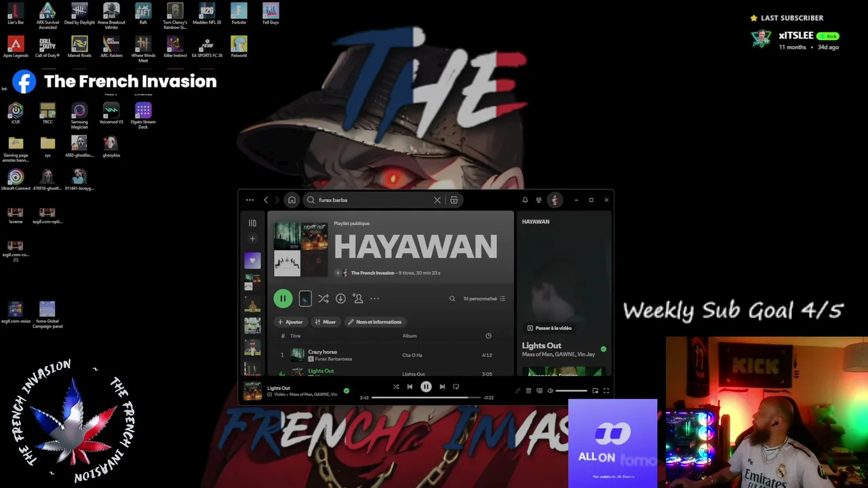Clear the Spotify search field
Screen dimensions: 868x488
(x=437, y=200)
